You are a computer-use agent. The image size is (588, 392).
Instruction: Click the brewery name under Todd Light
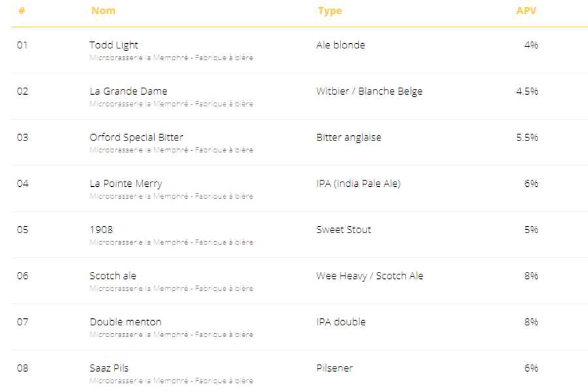(x=171, y=57)
